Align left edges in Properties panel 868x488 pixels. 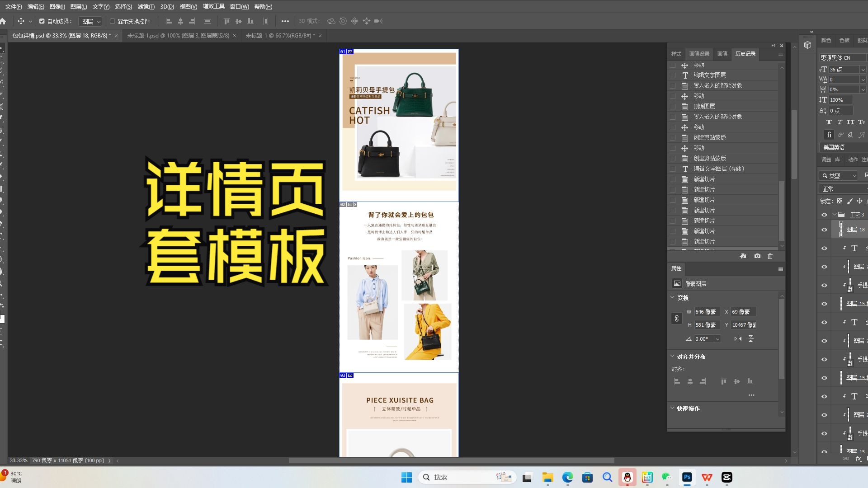click(x=677, y=382)
